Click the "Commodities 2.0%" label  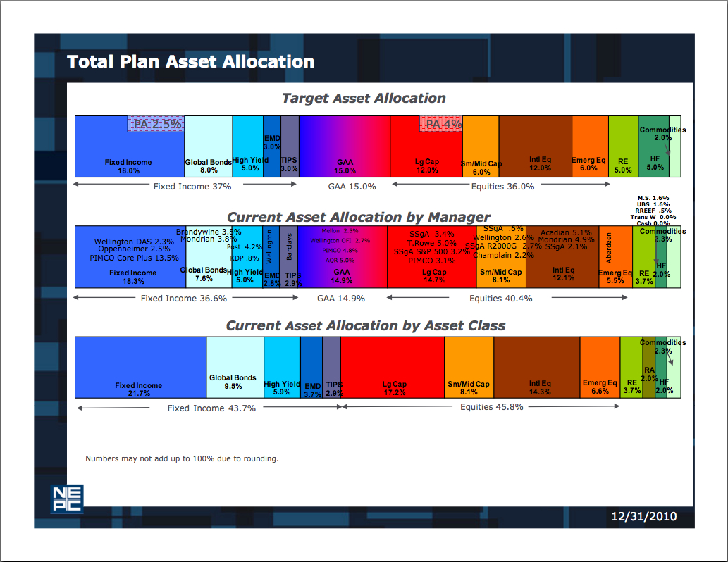coord(662,134)
